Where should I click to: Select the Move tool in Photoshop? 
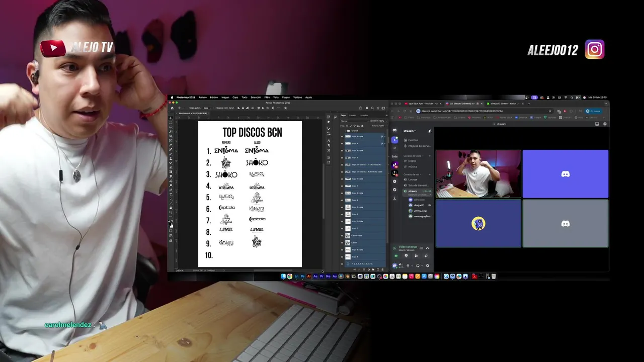tap(171, 118)
